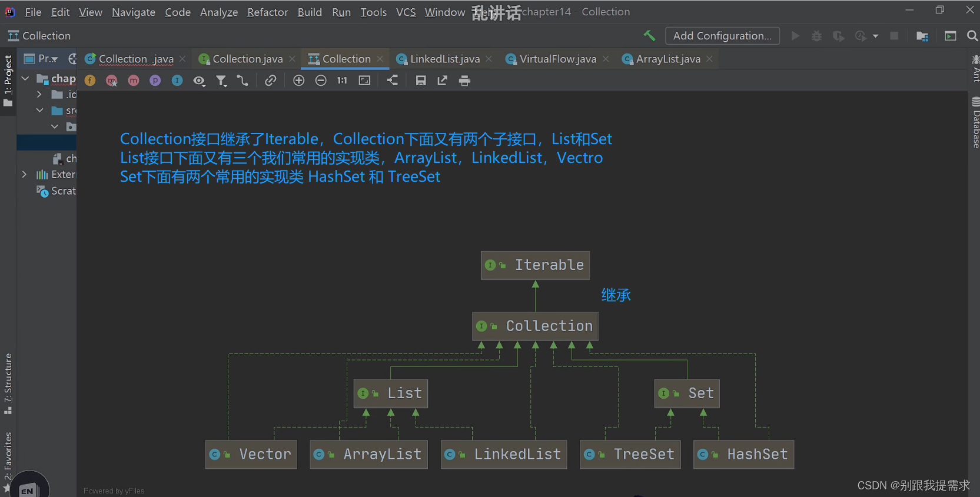Set diagram to actual size 1:1
Viewport: 980px width, 497px height.
click(342, 81)
